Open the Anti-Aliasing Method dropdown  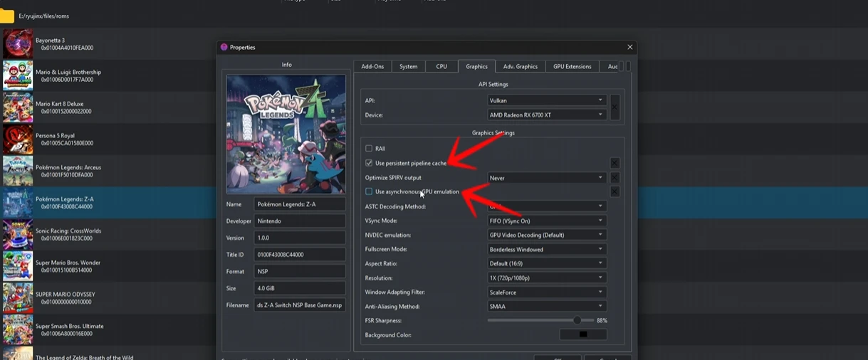coord(546,307)
